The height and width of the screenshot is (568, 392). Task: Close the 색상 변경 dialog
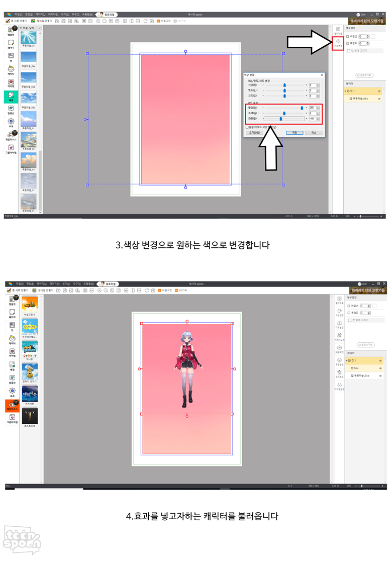coord(322,75)
